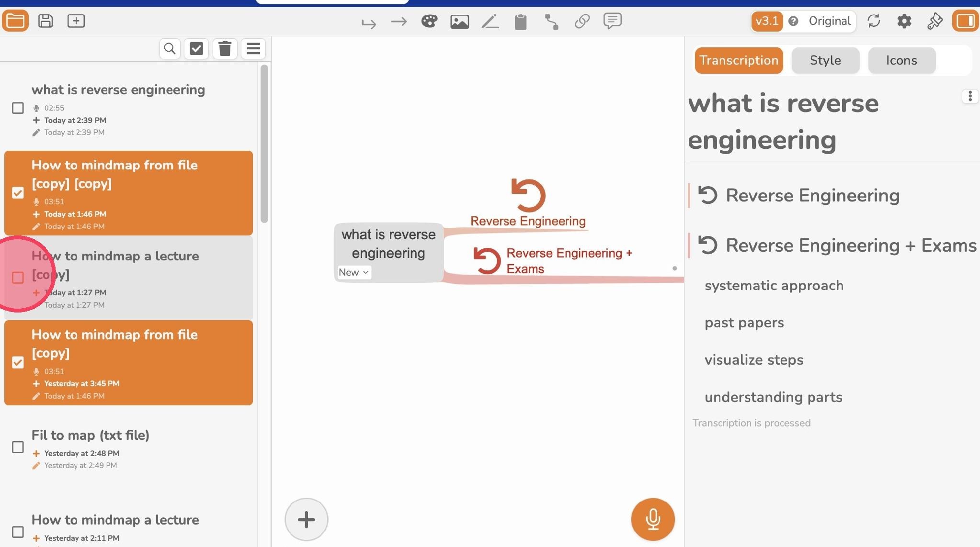
Task: Start recording with the orange microphone button
Action: 653,519
